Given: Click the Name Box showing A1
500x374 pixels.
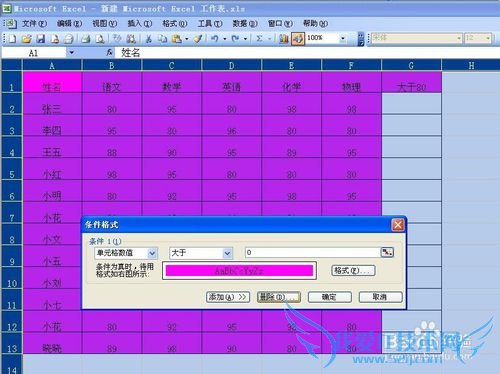Looking at the screenshot, I should (x=33, y=53).
